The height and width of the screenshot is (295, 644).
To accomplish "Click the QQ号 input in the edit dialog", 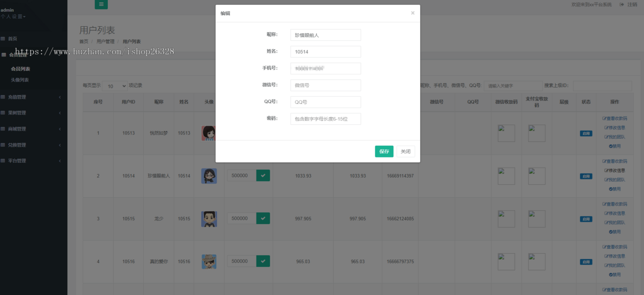I will coord(326,102).
